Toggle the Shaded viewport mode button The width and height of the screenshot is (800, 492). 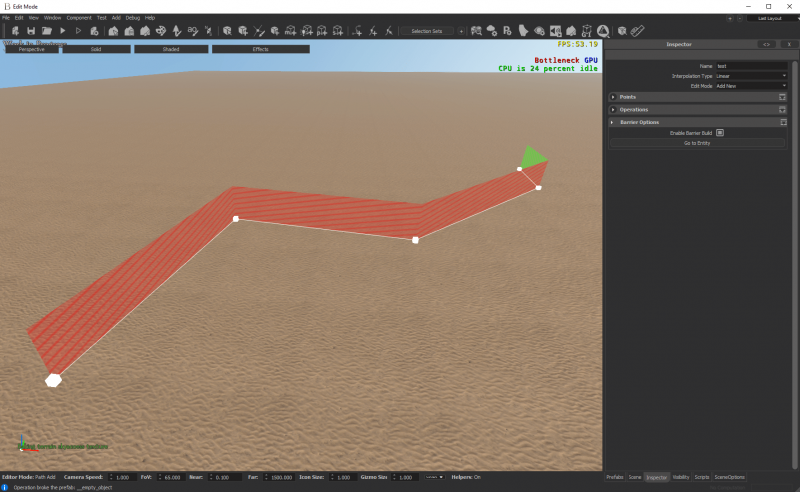pos(171,49)
